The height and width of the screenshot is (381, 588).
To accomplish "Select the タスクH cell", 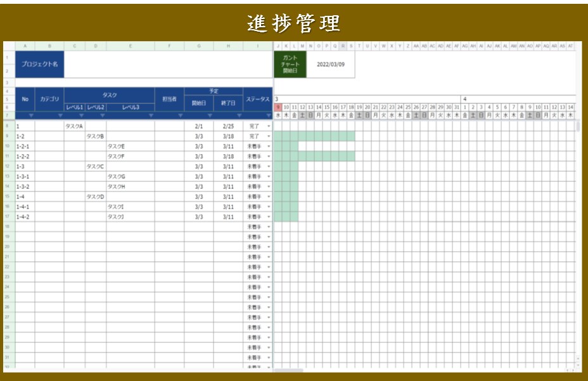I will [x=131, y=186].
